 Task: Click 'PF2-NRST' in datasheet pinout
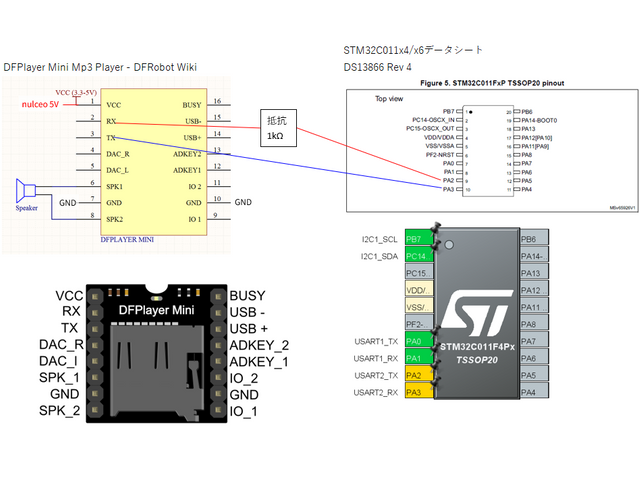point(440,155)
